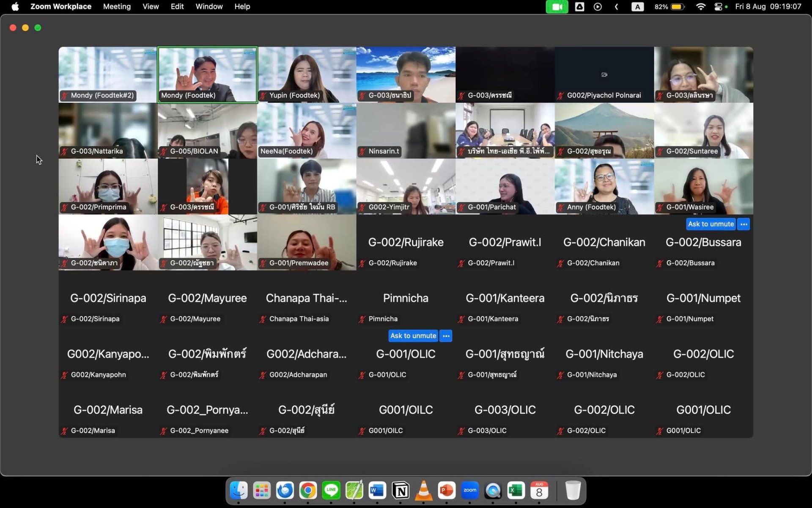Click the Wi-Fi status icon
Viewport: 812px width, 508px height.
coord(700,7)
